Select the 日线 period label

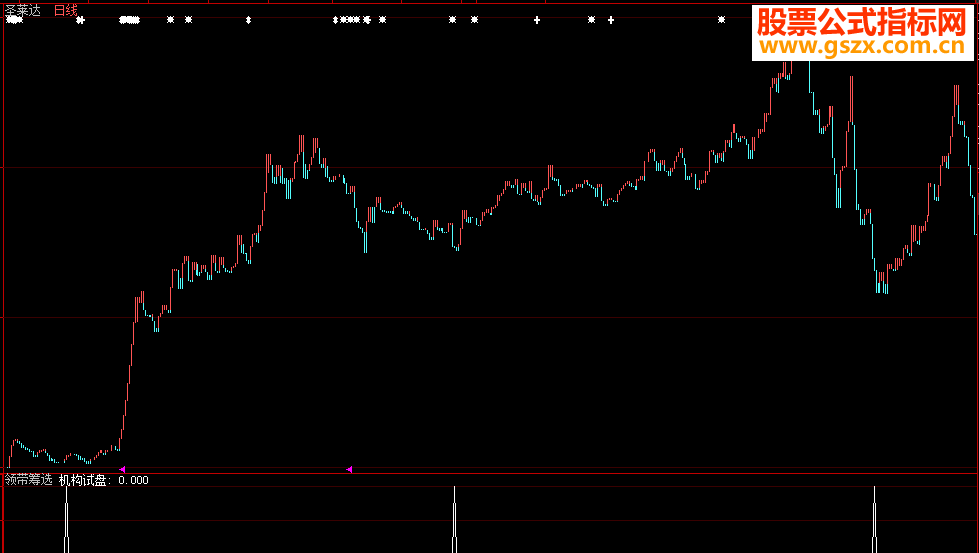click(66, 11)
